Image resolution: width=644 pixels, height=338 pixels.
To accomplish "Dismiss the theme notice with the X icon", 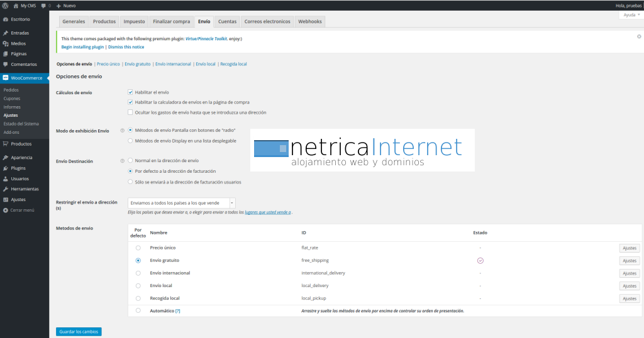I will click(639, 36).
